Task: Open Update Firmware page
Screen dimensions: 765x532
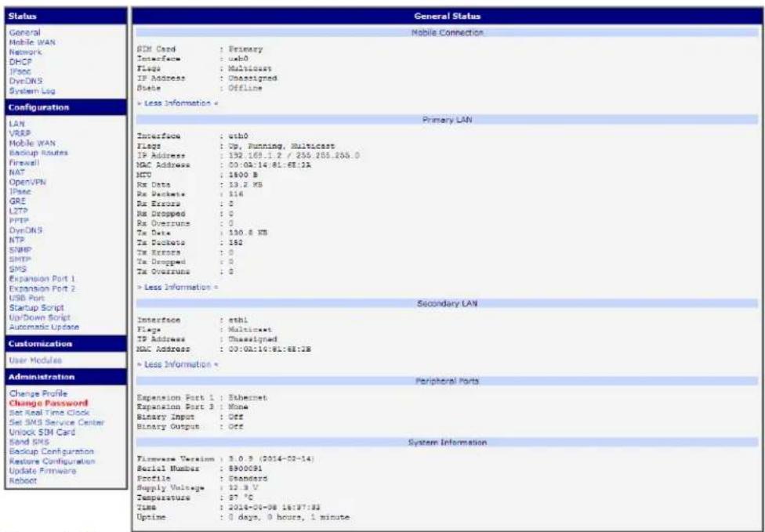Action: [x=43, y=471]
